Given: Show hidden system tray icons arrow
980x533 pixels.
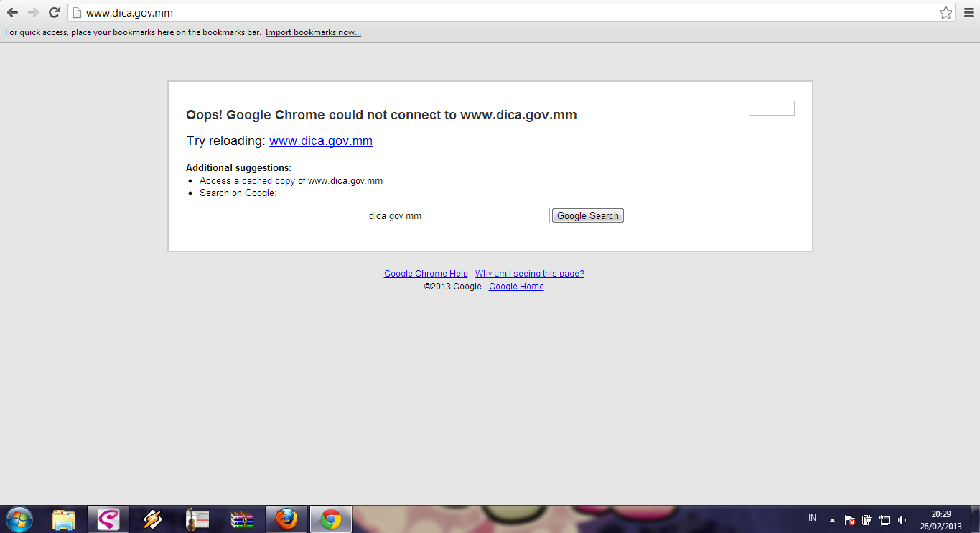Looking at the screenshot, I should click(x=832, y=519).
